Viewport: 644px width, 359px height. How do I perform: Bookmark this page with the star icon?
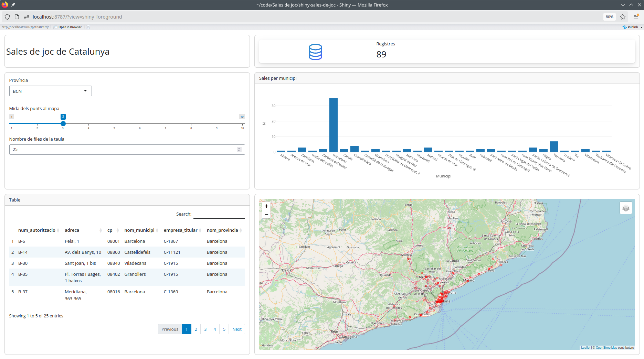point(623,17)
